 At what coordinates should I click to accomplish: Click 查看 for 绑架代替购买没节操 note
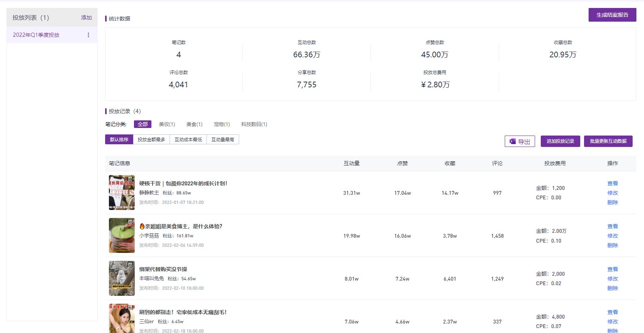coord(613,269)
